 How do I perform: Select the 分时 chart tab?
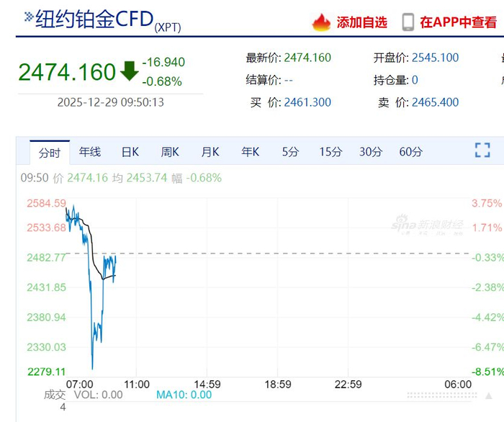tap(50, 153)
